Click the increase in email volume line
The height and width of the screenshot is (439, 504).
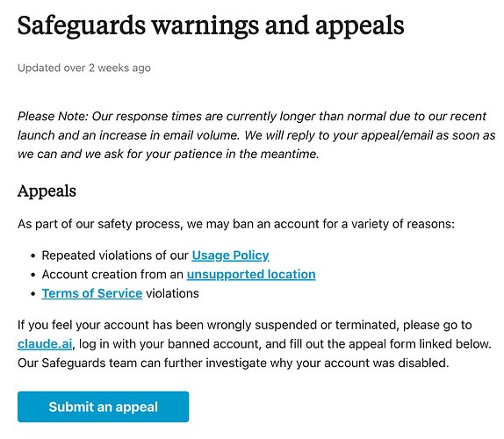coord(256,135)
